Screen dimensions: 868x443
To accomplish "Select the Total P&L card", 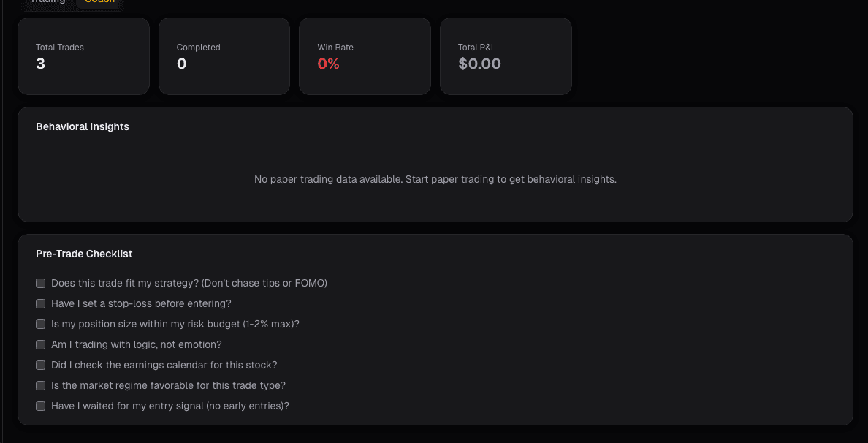I will coord(506,56).
